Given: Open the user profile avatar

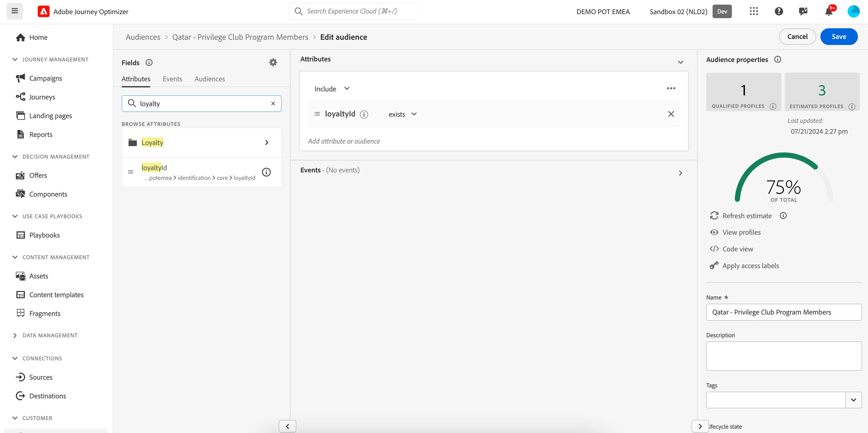Looking at the screenshot, I should pyautogui.click(x=854, y=12).
